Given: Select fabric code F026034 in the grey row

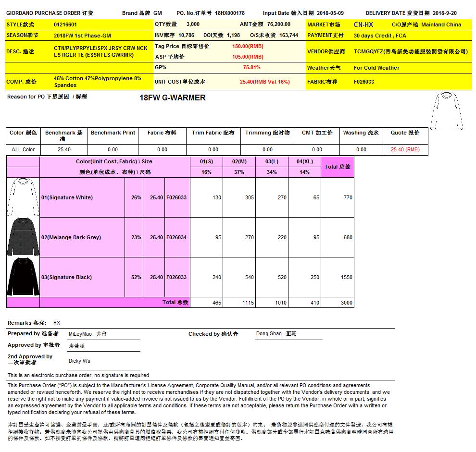Looking at the screenshot, I should click(x=176, y=237).
